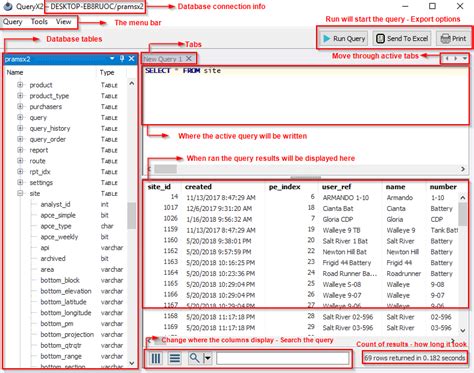474x373 pixels.
Task: Select result row with site_id 1017
Action: tap(301, 208)
